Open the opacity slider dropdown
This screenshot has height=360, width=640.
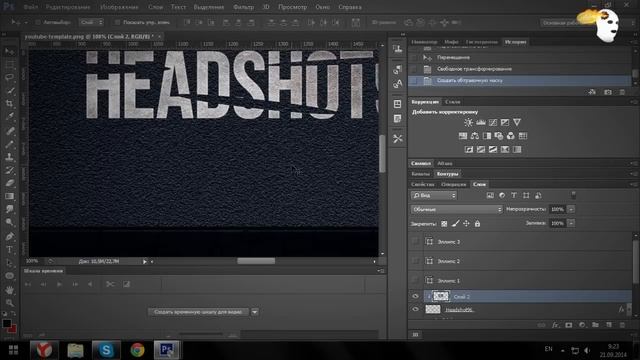click(571, 209)
